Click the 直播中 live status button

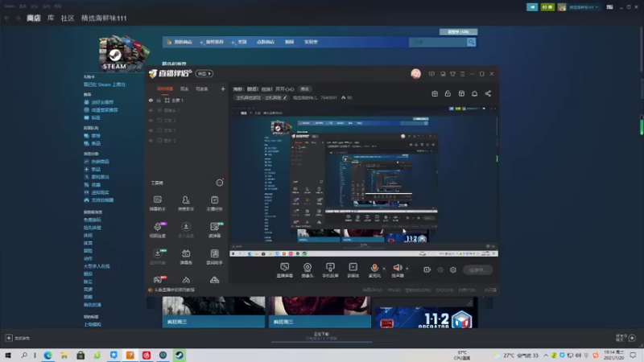click(x=477, y=269)
